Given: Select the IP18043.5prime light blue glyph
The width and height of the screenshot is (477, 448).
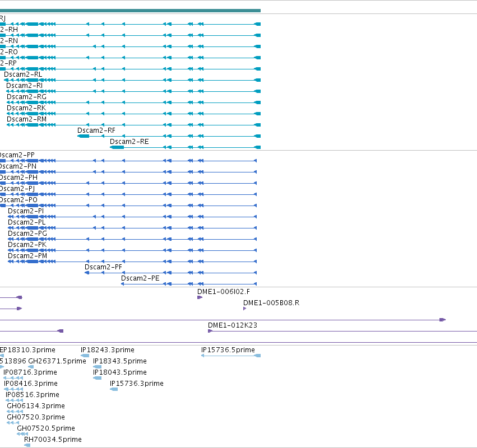Looking at the screenshot, I should coord(98,379).
